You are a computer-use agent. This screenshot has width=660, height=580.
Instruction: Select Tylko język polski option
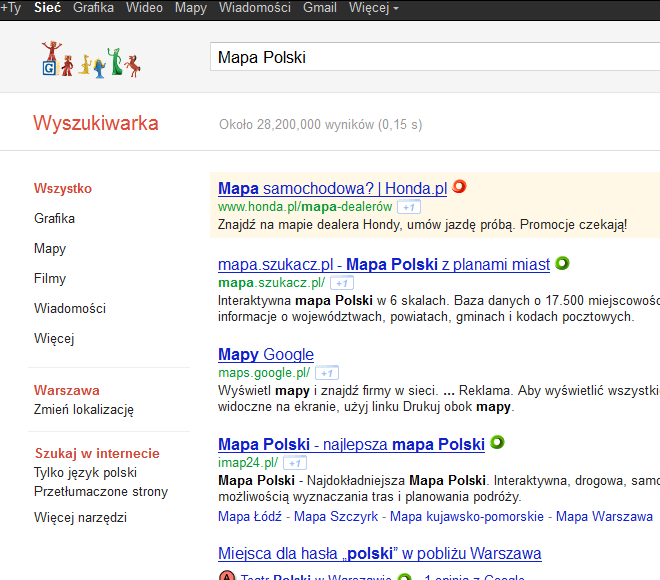point(85,473)
